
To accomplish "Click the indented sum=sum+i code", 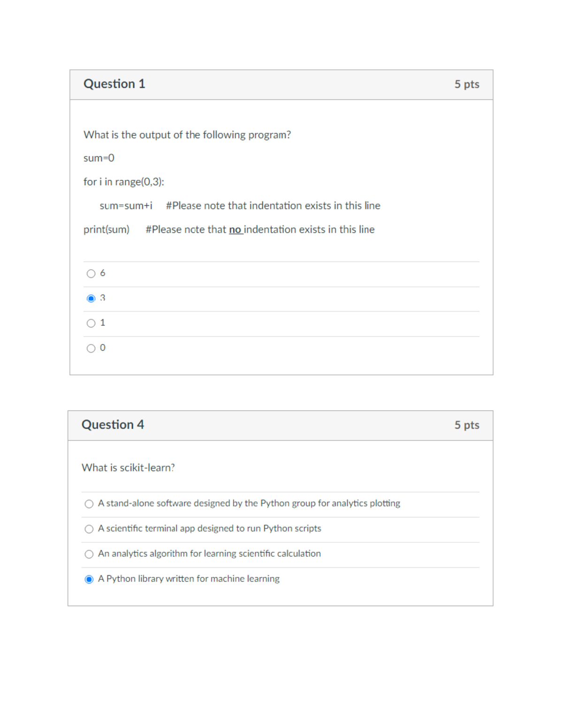I will [x=126, y=206].
